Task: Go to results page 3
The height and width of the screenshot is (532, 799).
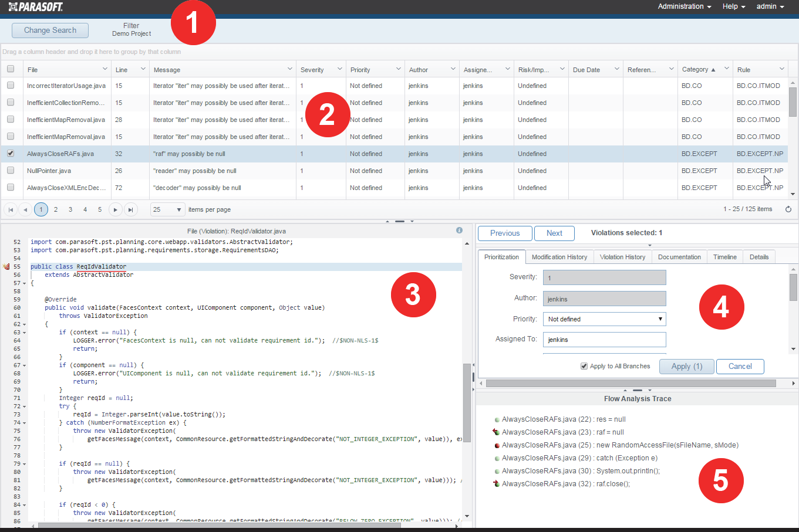Action: tap(70, 209)
